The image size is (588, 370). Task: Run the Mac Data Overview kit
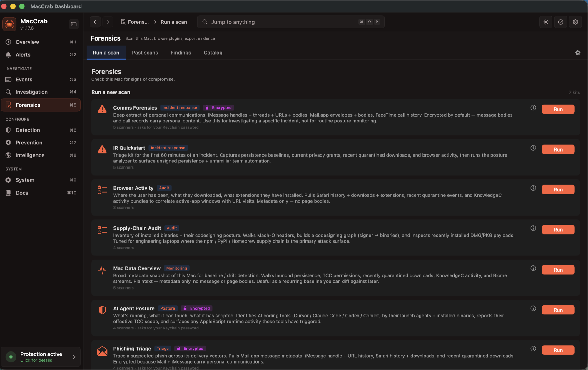click(x=558, y=270)
